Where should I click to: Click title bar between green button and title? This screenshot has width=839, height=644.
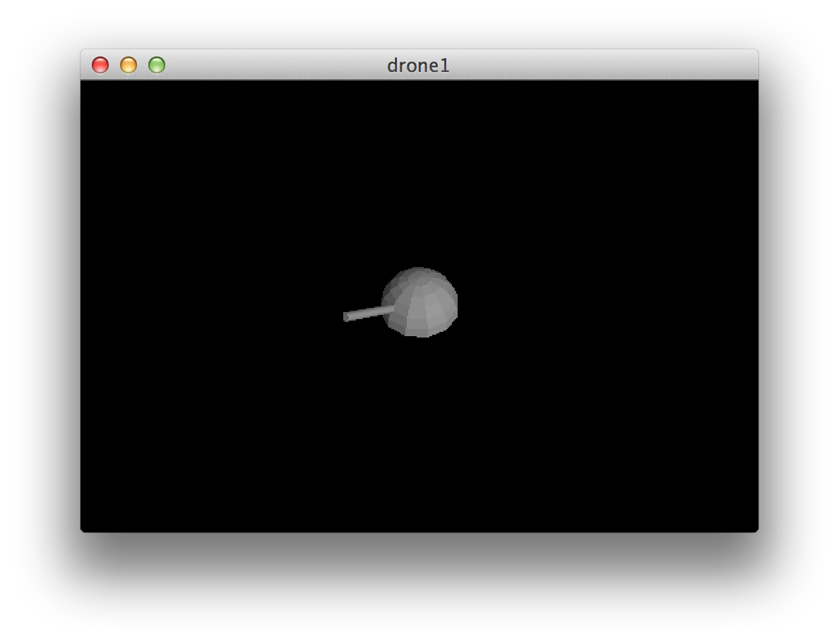[x=275, y=65]
